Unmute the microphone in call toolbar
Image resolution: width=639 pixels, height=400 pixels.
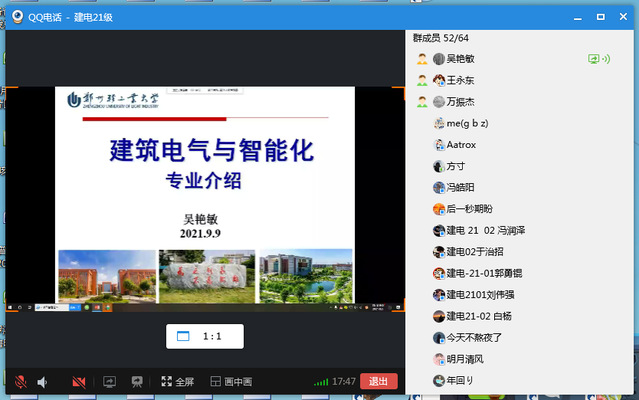19,381
